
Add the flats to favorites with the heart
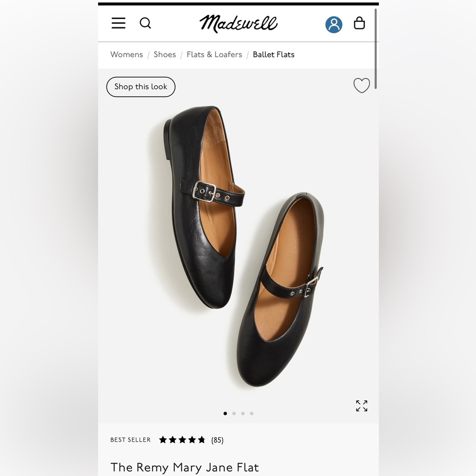click(361, 86)
